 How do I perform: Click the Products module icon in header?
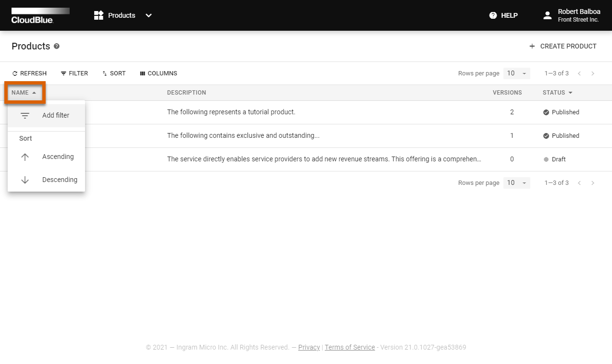click(x=98, y=15)
